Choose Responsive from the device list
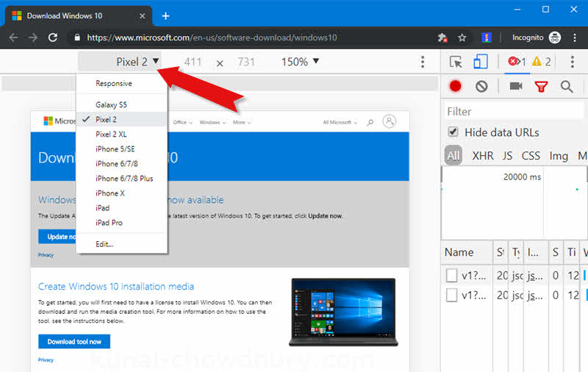 coord(122,83)
